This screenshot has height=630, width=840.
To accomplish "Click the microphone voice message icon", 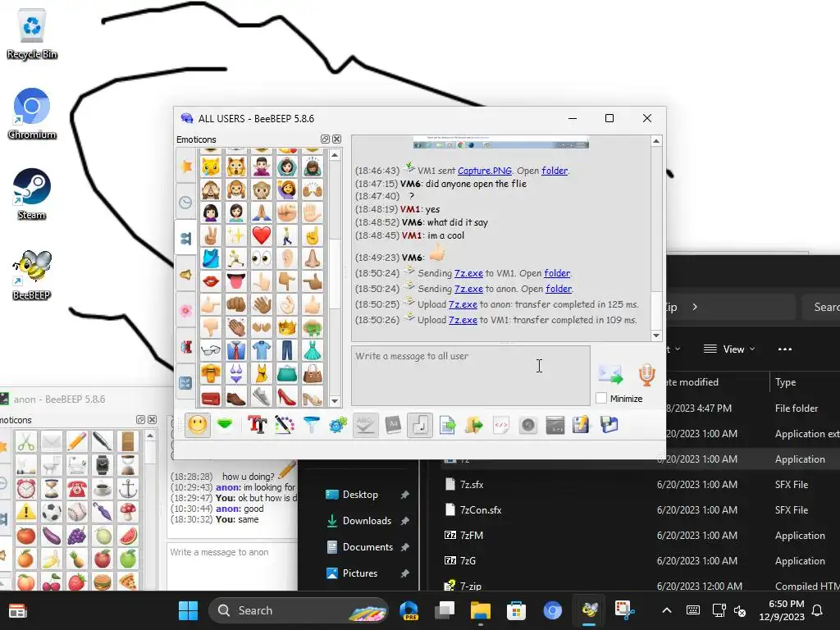I will [x=646, y=374].
